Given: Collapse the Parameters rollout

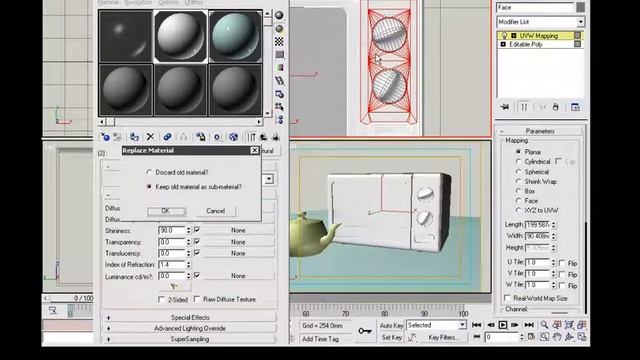Looking at the screenshot, I should tap(540, 131).
